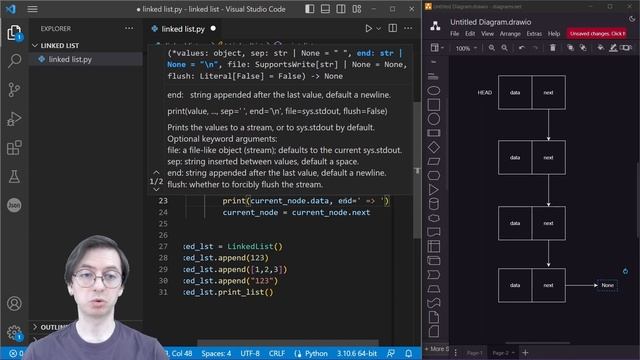Run the Python file with play icon
The image size is (640, 360).
coord(368,29)
